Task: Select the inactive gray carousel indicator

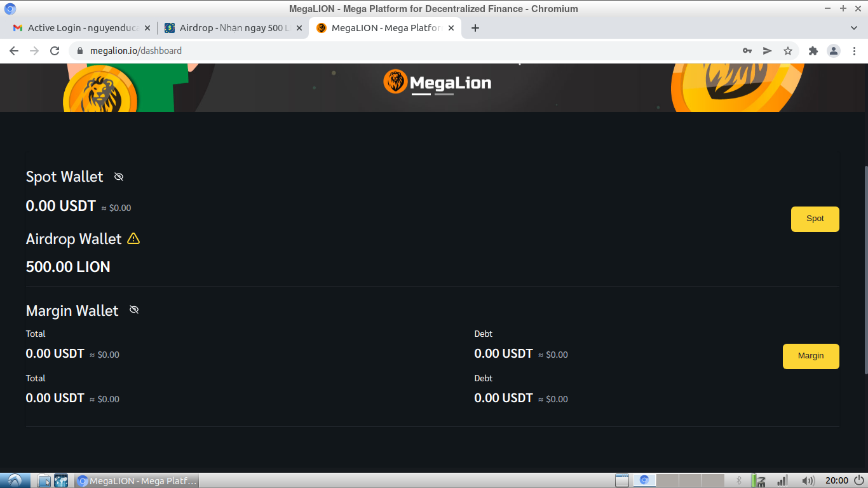Action: coord(444,95)
